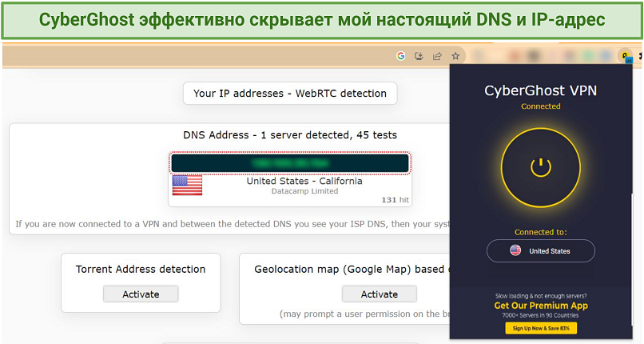Viewport: 644px width, 344px height.
Task: Click the install app icon in address bar
Action: (419, 56)
